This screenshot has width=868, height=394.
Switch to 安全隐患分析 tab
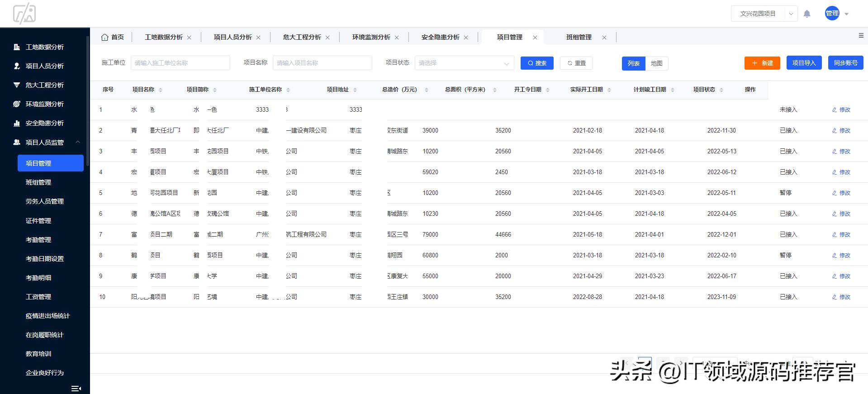[441, 37]
